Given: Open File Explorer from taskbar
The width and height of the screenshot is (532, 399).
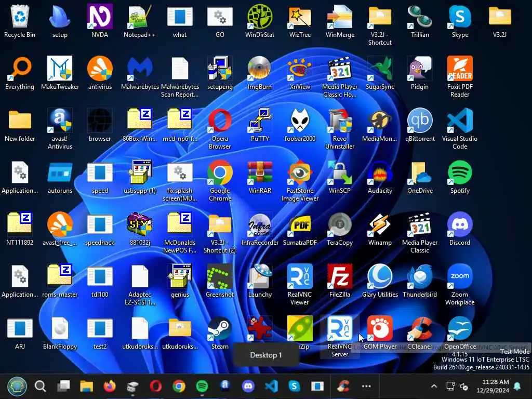Looking at the screenshot, I should pos(87,386).
